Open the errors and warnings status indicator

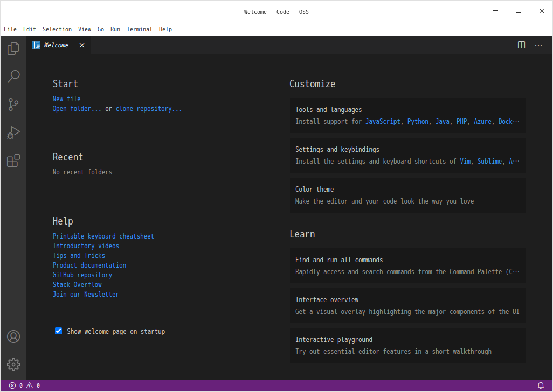(x=24, y=386)
